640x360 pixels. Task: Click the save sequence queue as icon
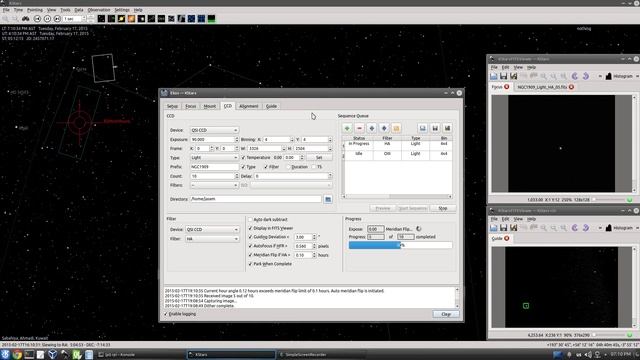(x=447, y=128)
